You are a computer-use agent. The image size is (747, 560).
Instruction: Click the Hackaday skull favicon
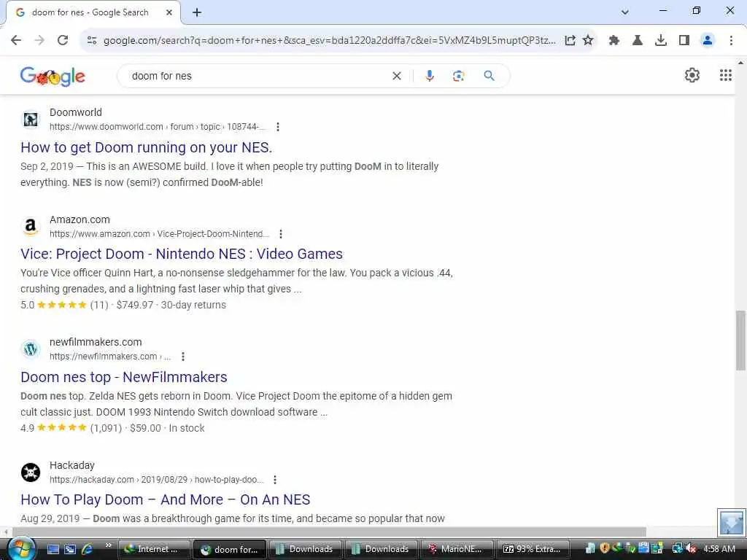(x=31, y=472)
